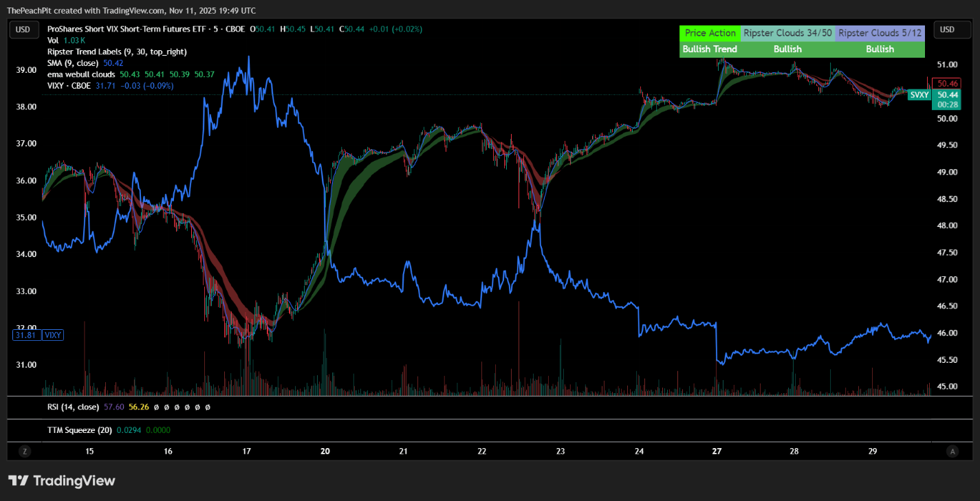Click date label 17 on the time axis
Viewport: 980px width, 501px height.
pos(247,452)
